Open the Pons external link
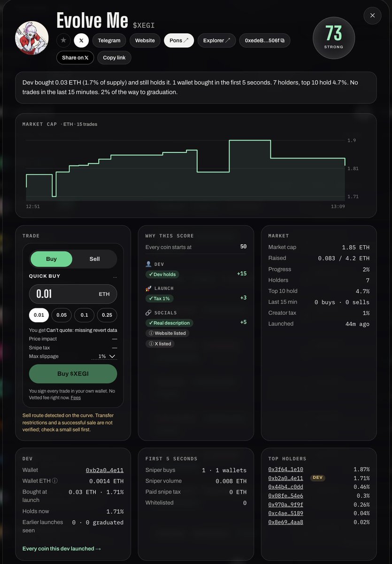 [179, 40]
